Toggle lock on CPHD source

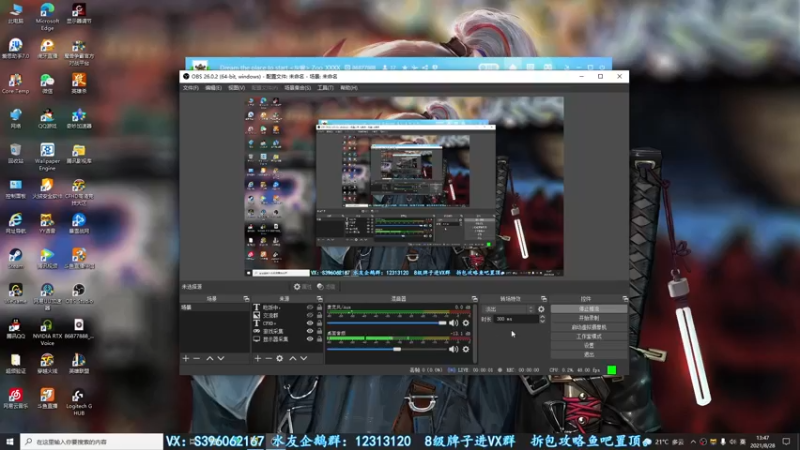coord(319,323)
